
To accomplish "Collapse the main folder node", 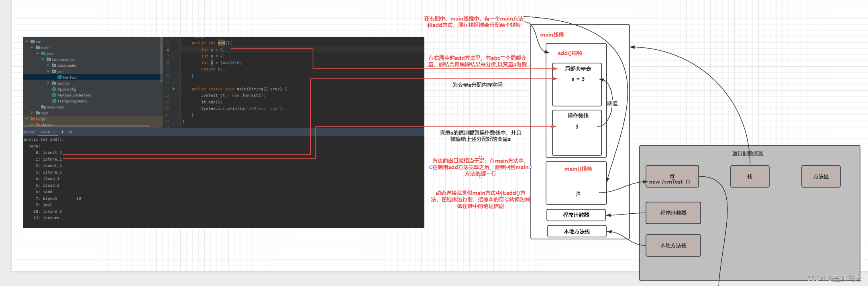I will tap(32, 47).
